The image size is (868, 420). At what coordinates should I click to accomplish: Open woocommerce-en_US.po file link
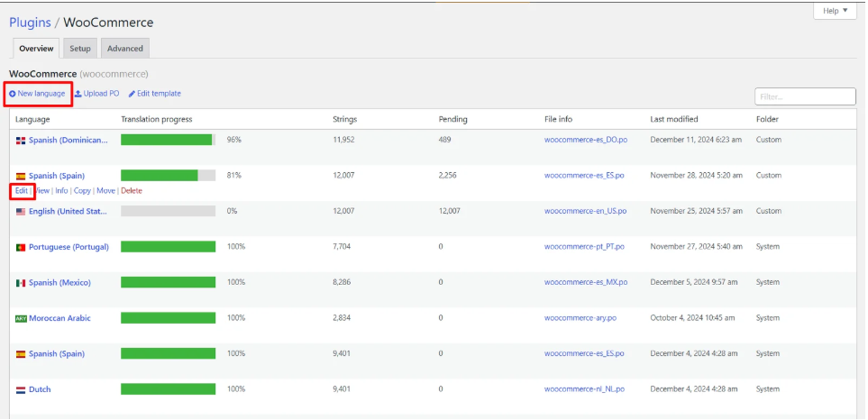click(x=585, y=212)
